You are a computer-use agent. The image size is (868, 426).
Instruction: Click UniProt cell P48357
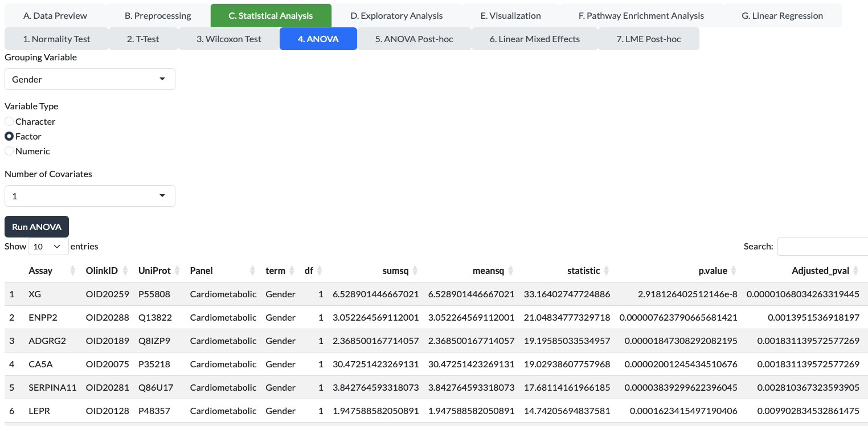159,411
